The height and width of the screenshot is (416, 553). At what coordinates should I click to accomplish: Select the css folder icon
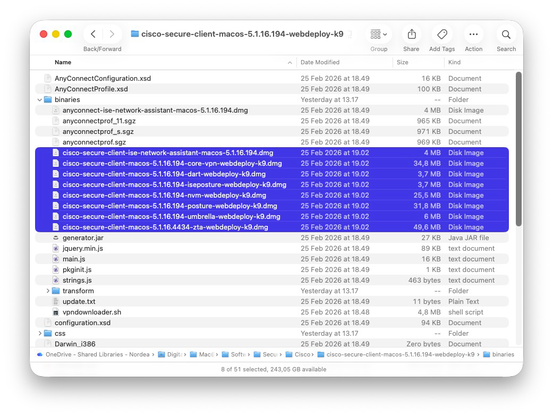(48, 333)
